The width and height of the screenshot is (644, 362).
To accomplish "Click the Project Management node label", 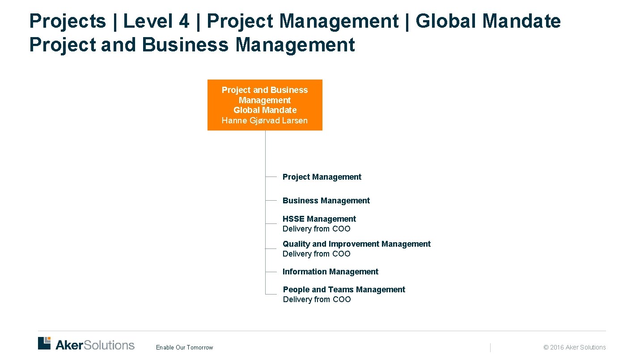I will [322, 177].
